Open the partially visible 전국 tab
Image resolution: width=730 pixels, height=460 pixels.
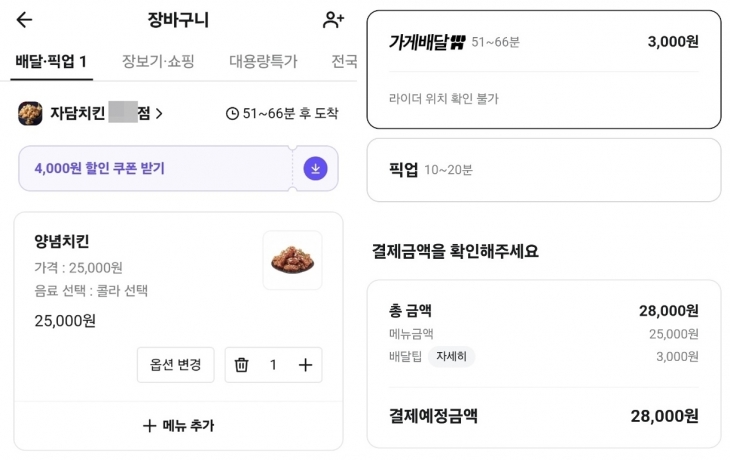click(x=344, y=61)
